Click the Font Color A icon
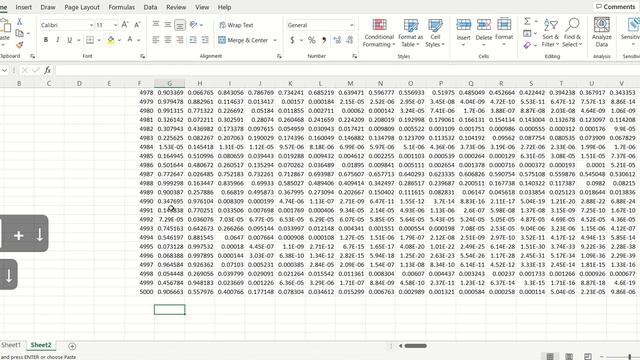Image resolution: width=640 pixels, height=360 pixels. [130, 40]
